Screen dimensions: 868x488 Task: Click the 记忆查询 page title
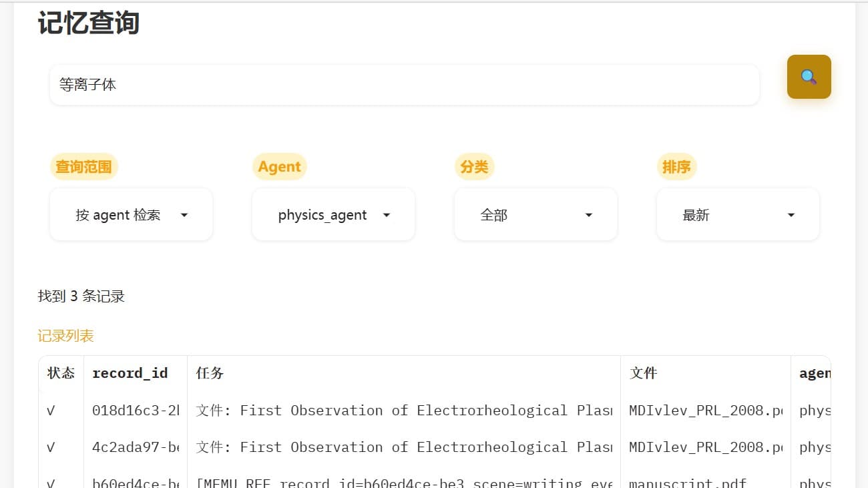point(87,22)
